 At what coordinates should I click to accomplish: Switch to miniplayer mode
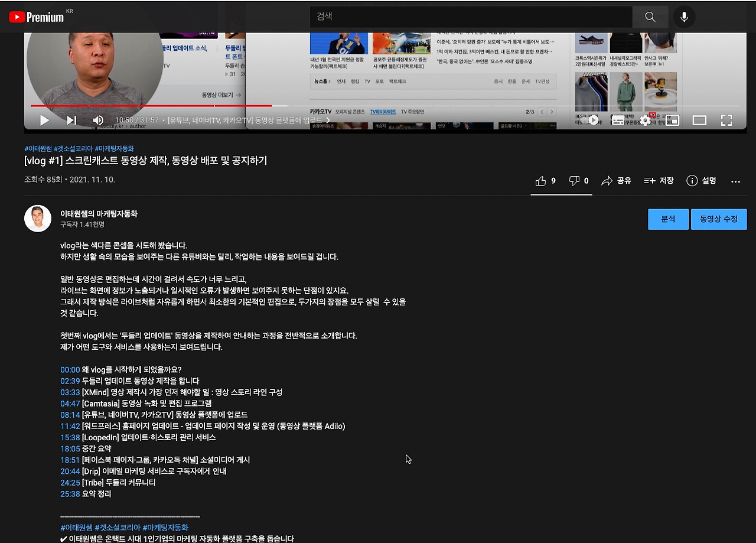click(672, 120)
